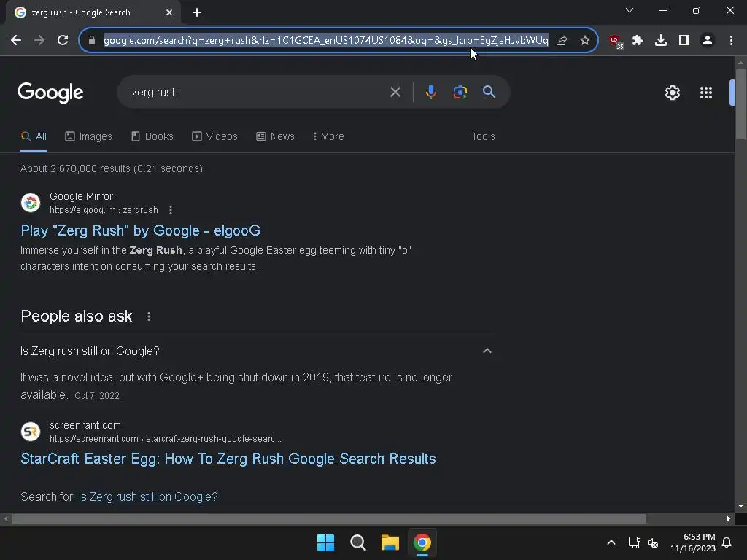Viewport: 747px width, 560px height.
Task: Click the Oct 7, 2022 date text
Action: [x=97, y=396]
